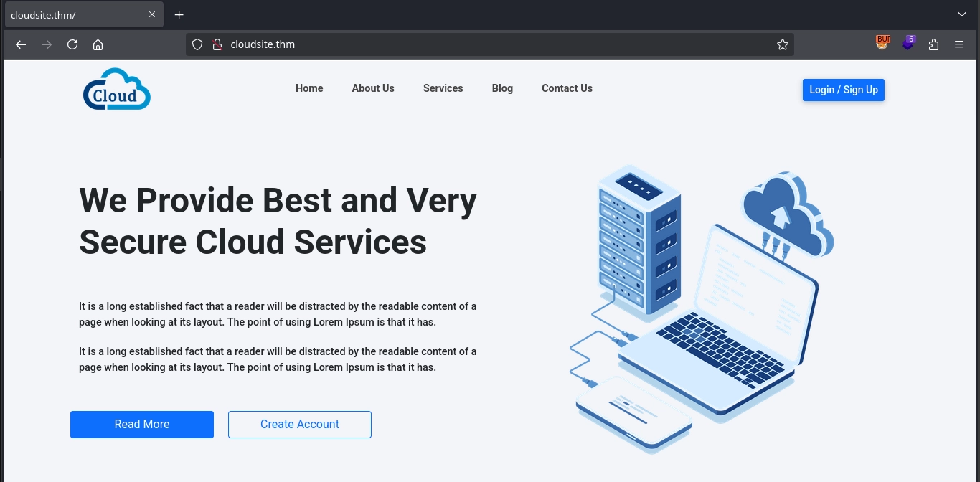Open a new tab with plus
Viewport: 980px width, 482px height.
179,15
